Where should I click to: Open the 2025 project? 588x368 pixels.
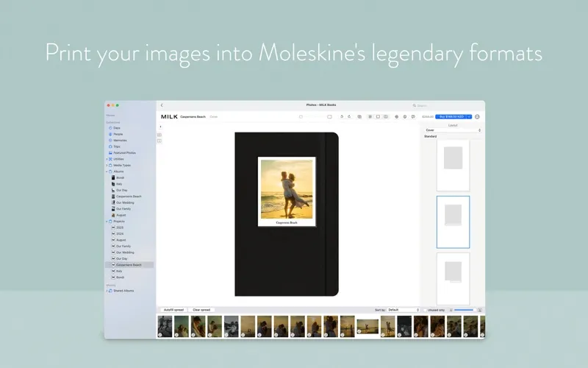click(x=119, y=227)
